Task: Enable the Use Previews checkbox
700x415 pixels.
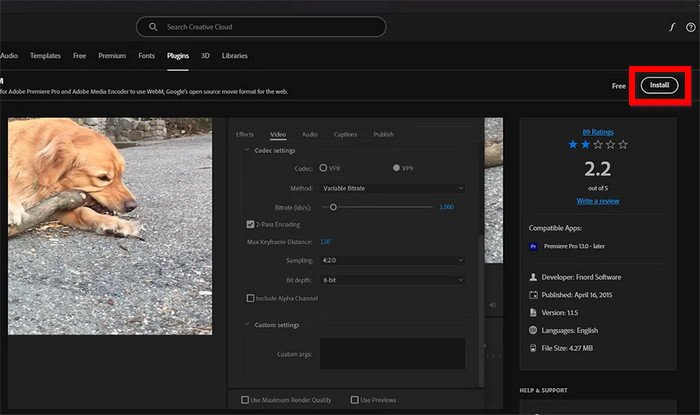Action: coord(354,400)
